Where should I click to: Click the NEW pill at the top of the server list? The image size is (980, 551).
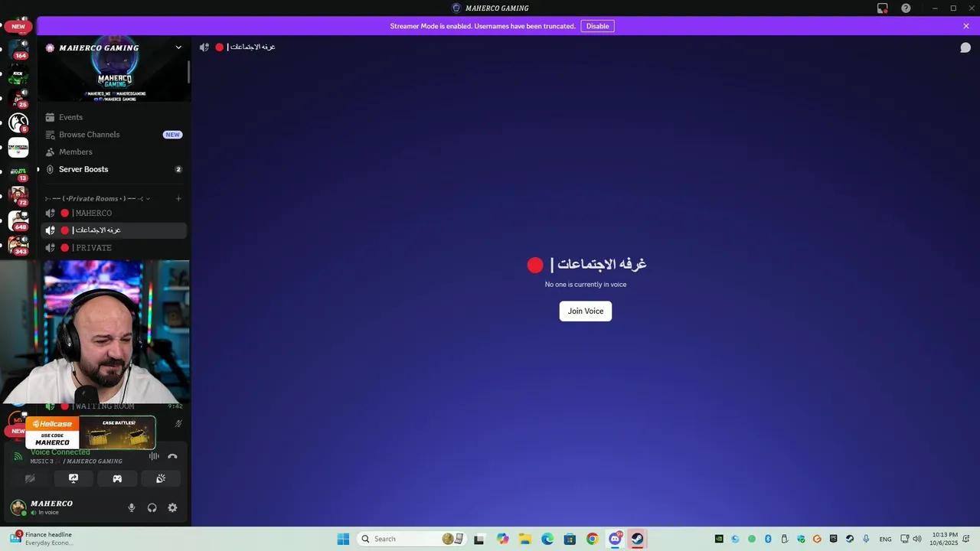18,26
